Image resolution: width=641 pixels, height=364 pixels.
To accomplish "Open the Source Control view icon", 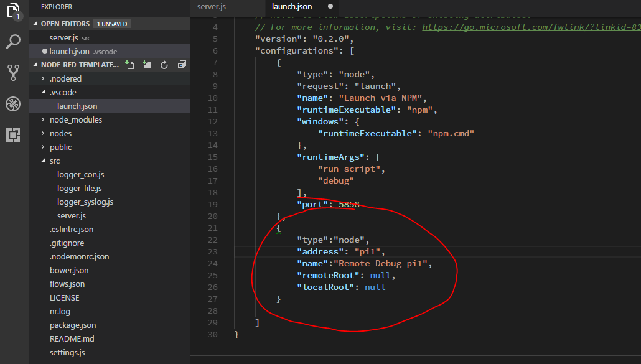I will [x=13, y=72].
